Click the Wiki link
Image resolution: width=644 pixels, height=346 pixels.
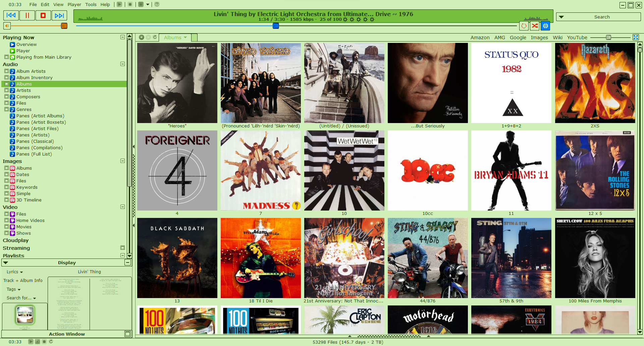pyautogui.click(x=558, y=38)
